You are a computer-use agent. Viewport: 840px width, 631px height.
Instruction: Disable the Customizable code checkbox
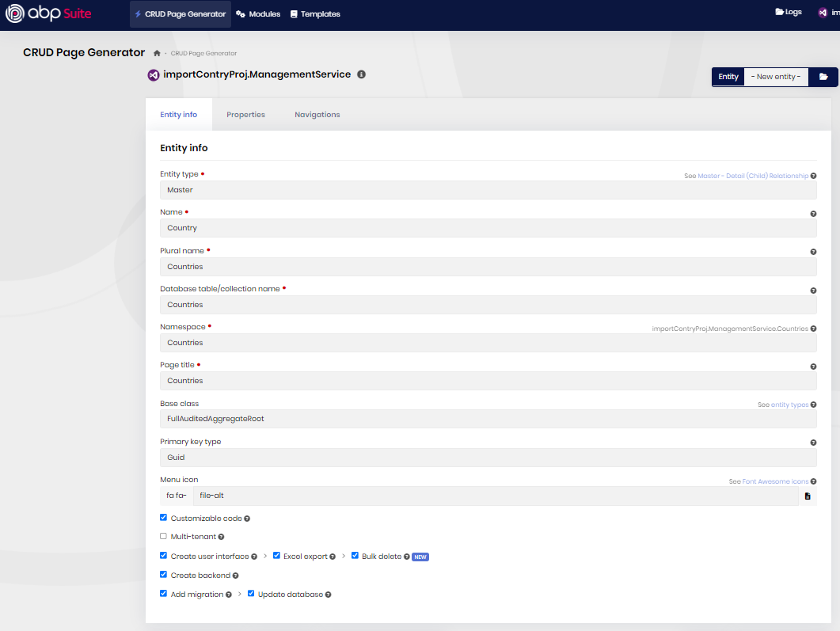[164, 518]
